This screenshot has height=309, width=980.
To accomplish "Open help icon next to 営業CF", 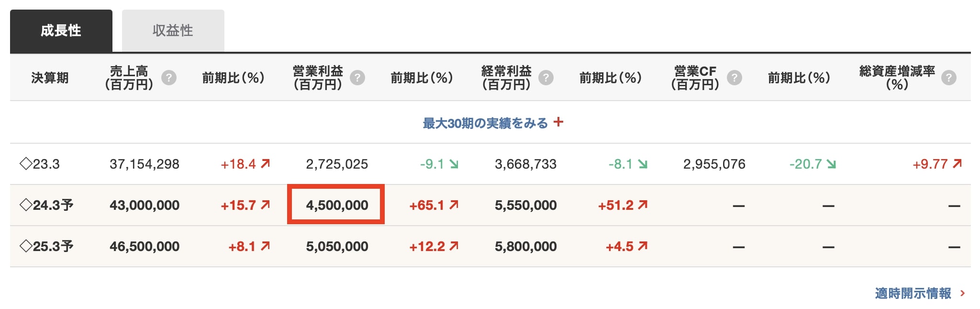I will point(734,78).
